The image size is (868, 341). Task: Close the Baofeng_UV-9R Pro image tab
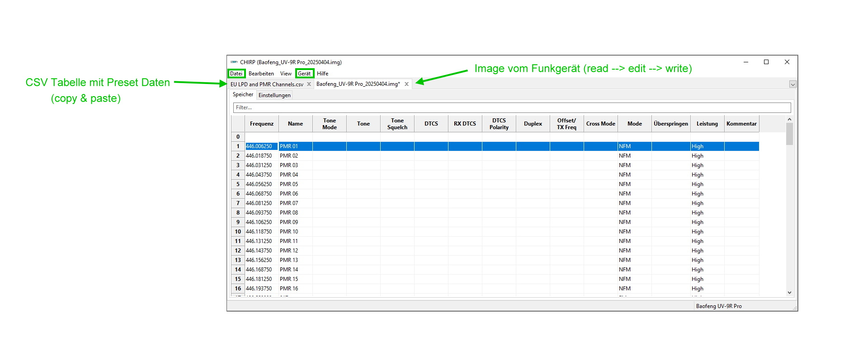[x=406, y=84]
